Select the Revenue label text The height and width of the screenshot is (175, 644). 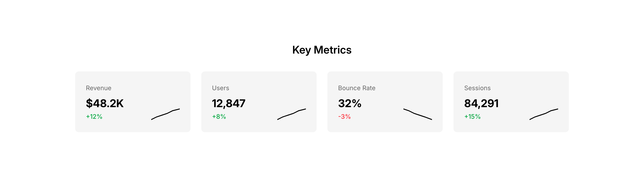click(98, 88)
